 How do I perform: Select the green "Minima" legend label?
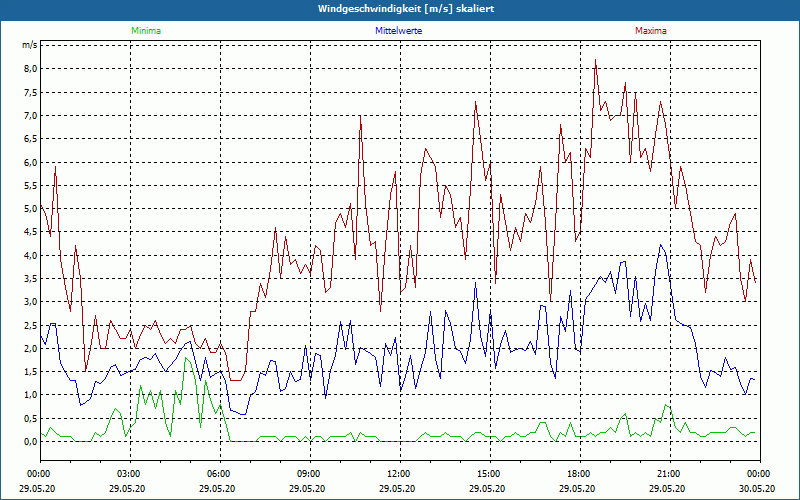145,31
